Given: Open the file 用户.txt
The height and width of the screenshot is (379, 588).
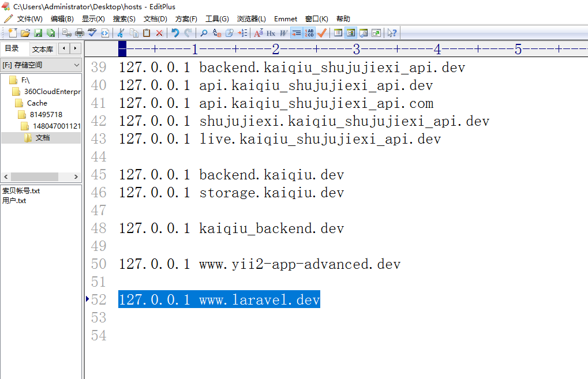Looking at the screenshot, I should pos(14,201).
